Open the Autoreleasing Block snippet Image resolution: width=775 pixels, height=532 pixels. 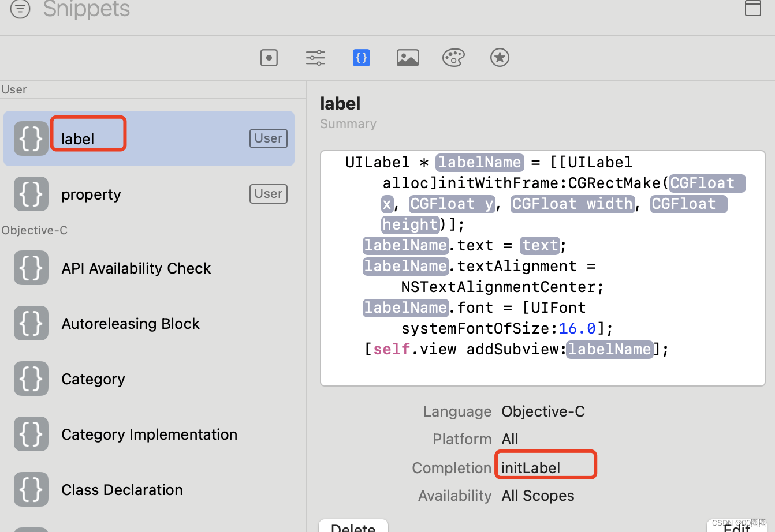click(131, 323)
